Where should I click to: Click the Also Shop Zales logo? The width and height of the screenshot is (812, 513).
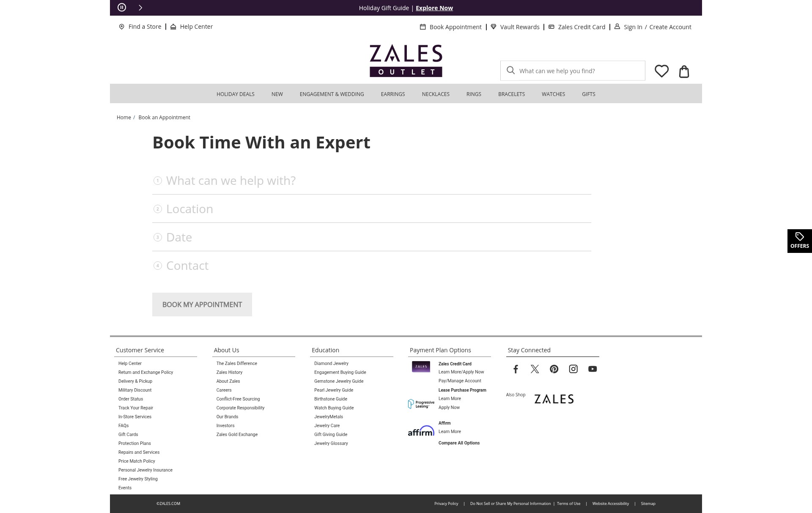(x=554, y=399)
